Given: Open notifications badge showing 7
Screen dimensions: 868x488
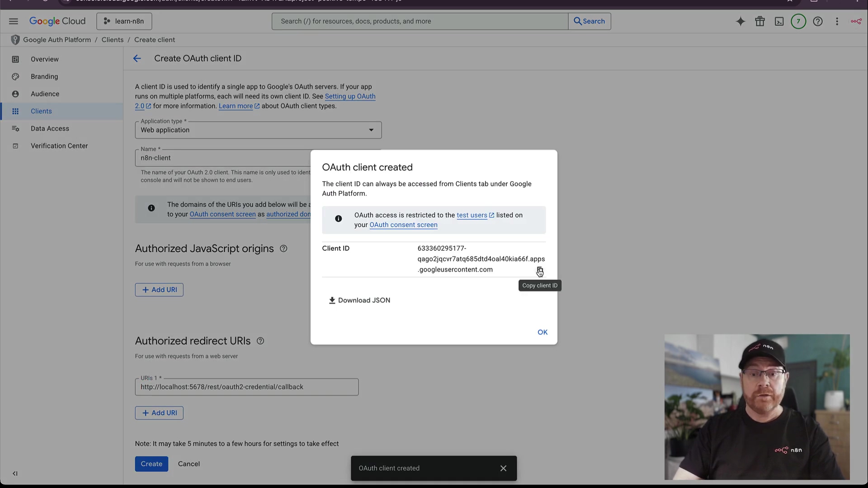Looking at the screenshot, I should tap(798, 21).
